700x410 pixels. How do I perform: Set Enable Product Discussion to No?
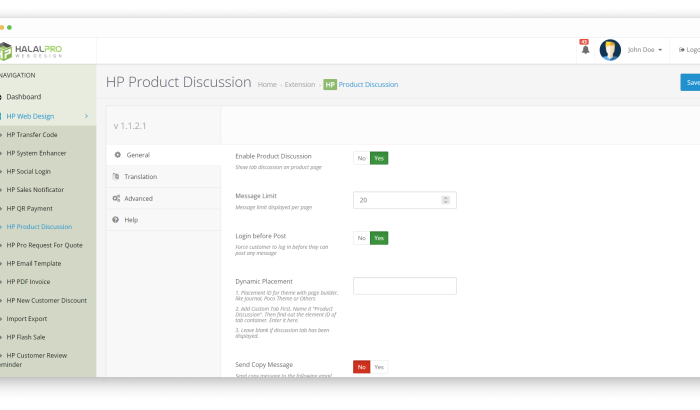[361, 158]
